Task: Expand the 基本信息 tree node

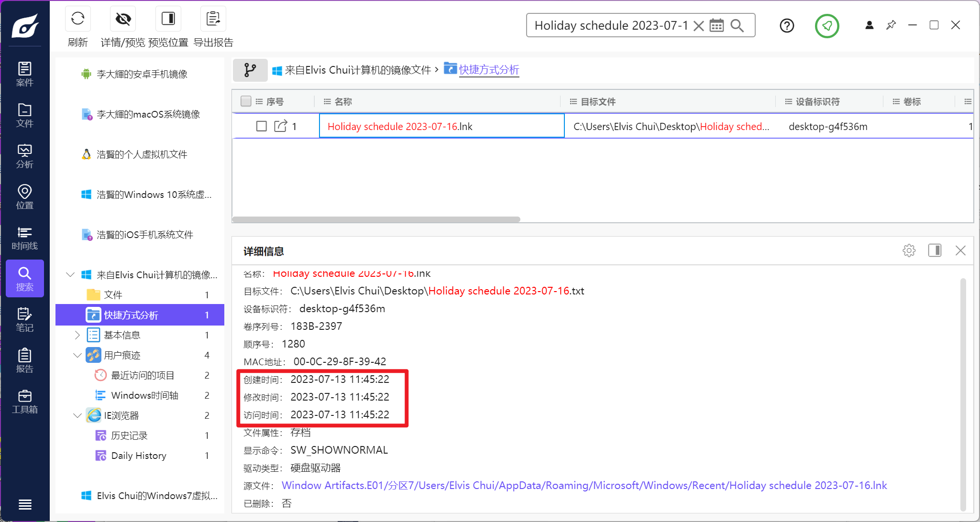Action: 77,335
